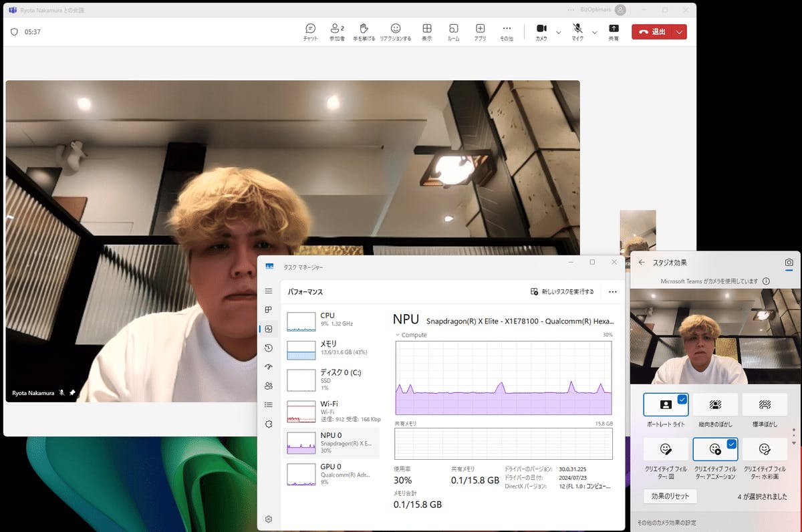Screen dimensions: 802x532
Task: Open the Teams title bar more options
Action: click(x=570, y=10)
